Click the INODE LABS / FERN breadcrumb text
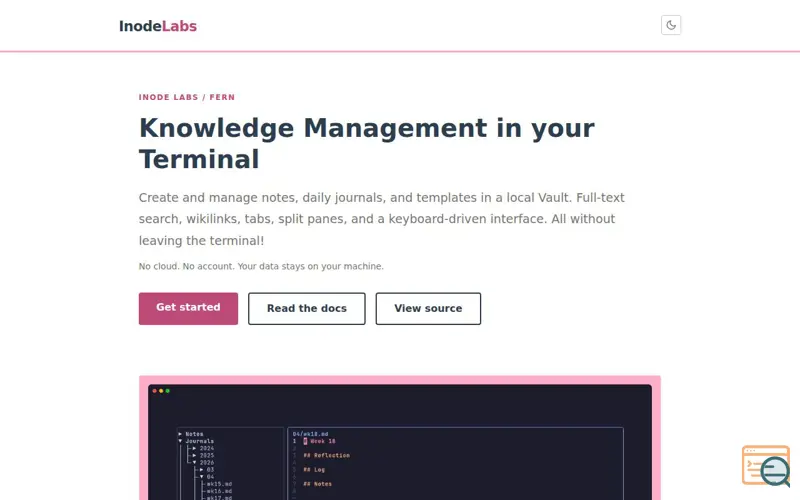 click(187, 97)
